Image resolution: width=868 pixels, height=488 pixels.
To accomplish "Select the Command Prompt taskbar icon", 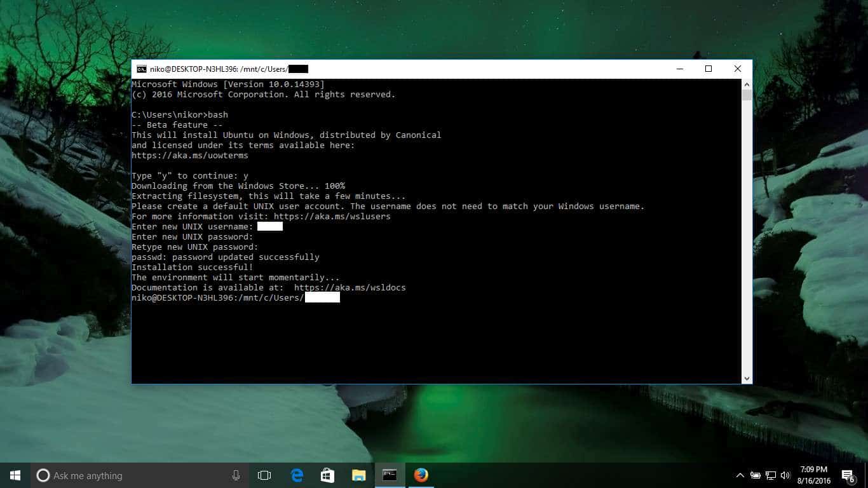I will coord(390,475).
